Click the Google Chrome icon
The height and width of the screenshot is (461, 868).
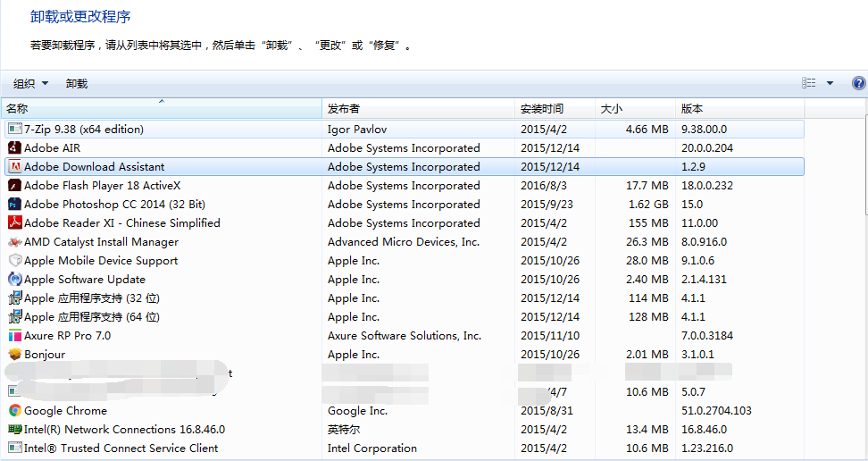pos(15,411)
